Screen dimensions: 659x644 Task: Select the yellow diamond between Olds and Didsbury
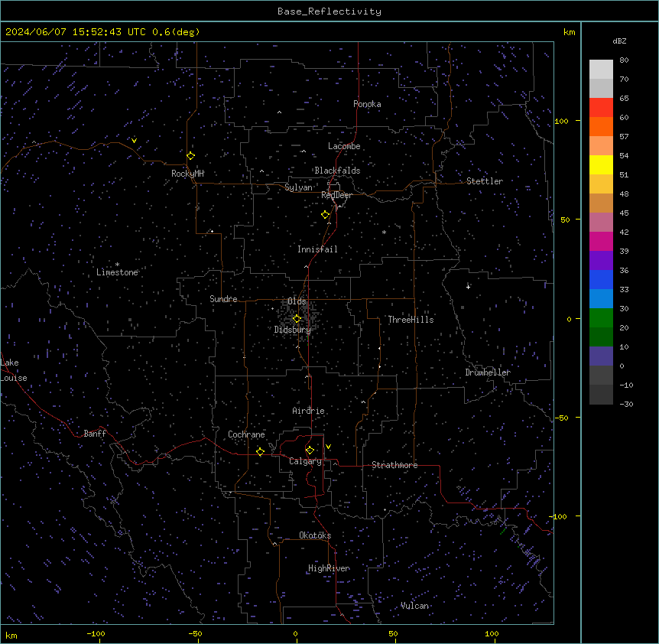pyautogui.click(x=297, y=319)
